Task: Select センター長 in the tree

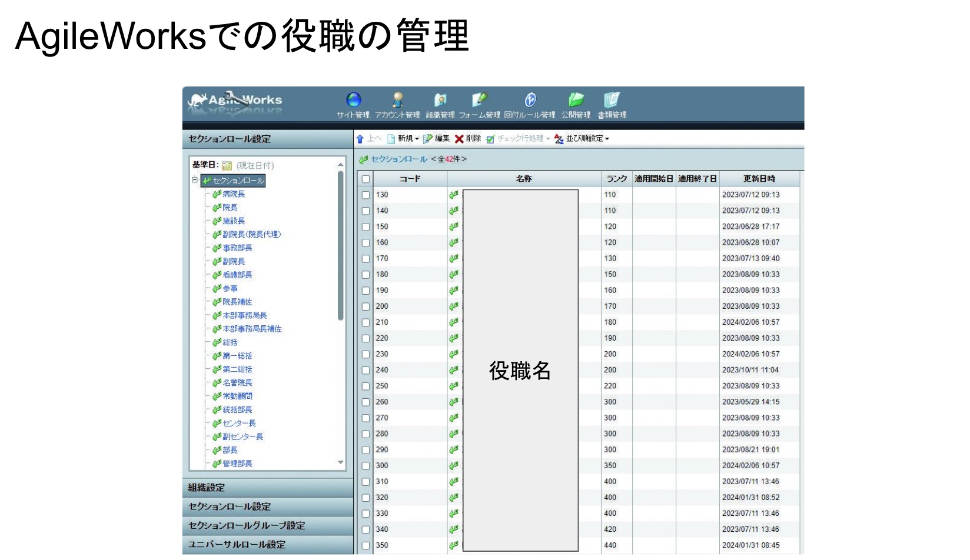Action: (x=238, y=424)
